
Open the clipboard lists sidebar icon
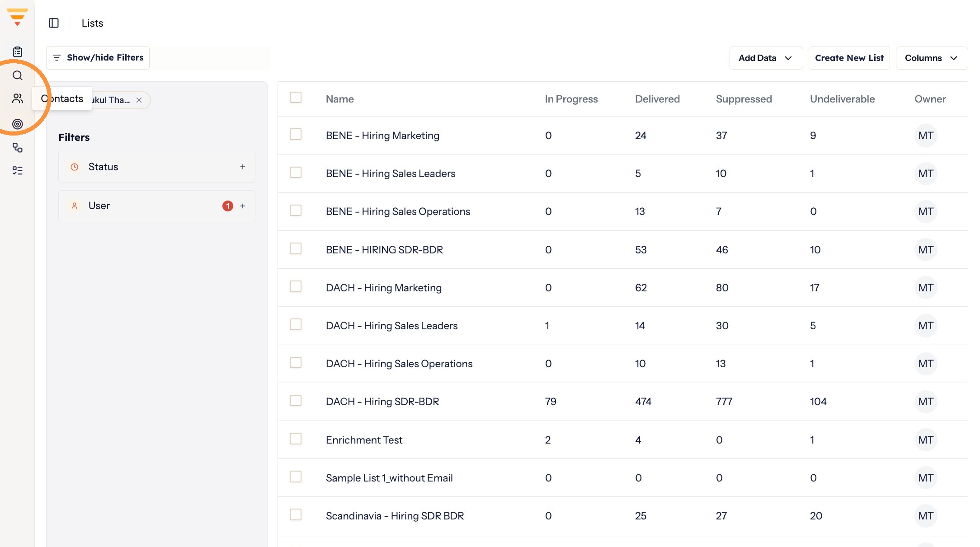[x=17, y=51]
